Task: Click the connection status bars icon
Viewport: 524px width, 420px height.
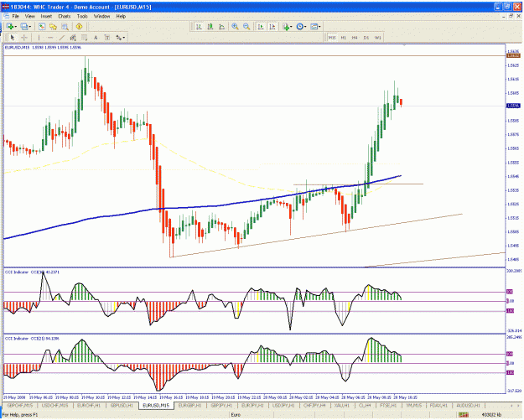Action: point(464,415)
